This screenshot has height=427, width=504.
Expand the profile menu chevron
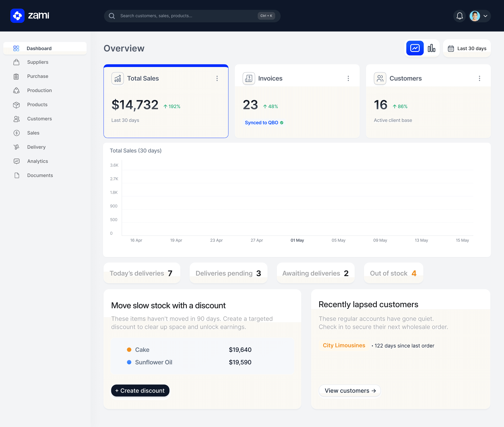pos(485,16)
